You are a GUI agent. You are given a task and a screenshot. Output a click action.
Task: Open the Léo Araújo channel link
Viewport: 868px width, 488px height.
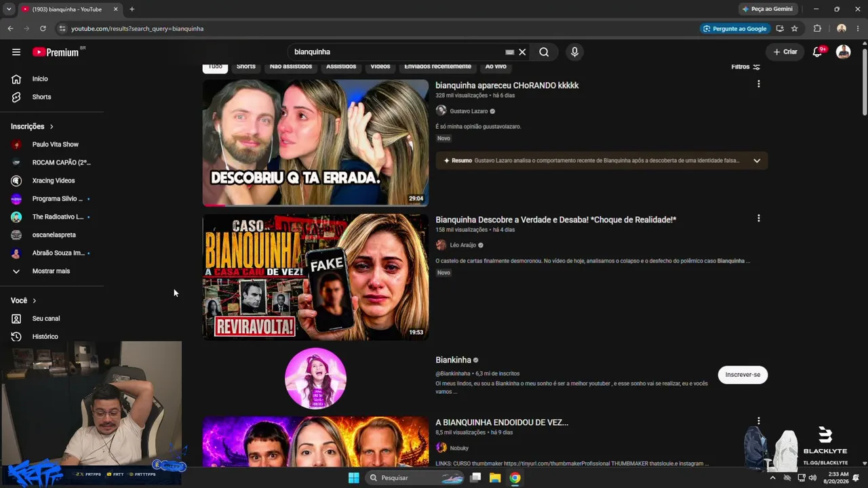tap(463, 245)
